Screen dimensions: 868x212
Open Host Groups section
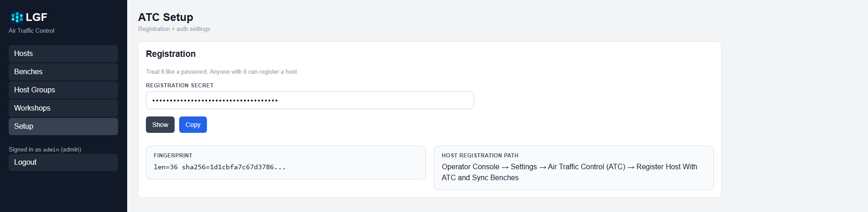point(63,90)
